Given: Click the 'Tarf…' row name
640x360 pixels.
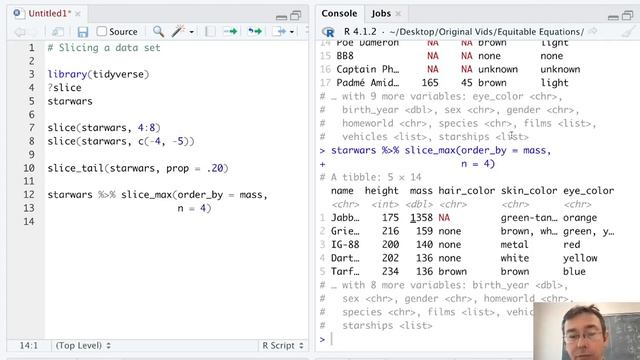Looking at the screenshot, I should pyautogui.click(x=345, y=271).
